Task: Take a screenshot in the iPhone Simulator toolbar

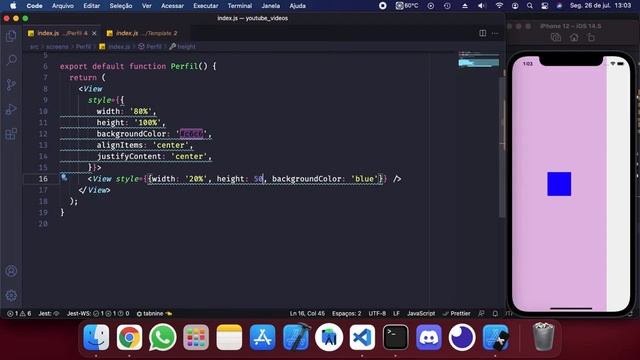Action: pos(556,38)
